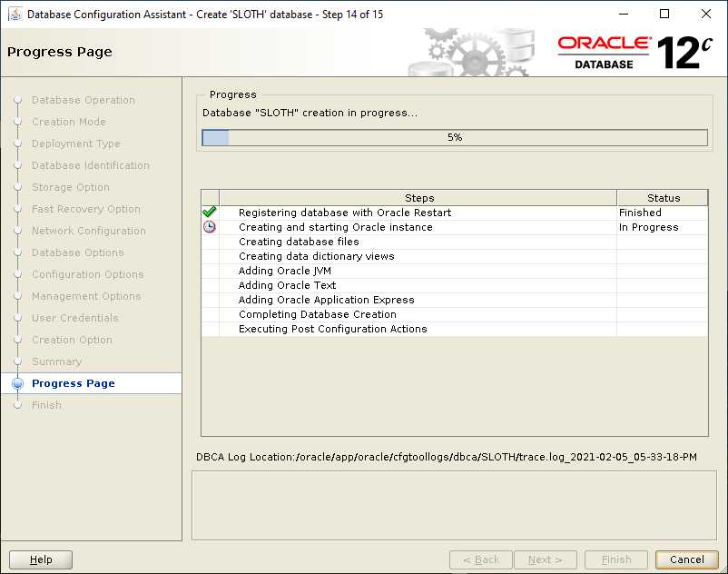
Task: Select Summary step in sidebar
Action: point(56,361)
